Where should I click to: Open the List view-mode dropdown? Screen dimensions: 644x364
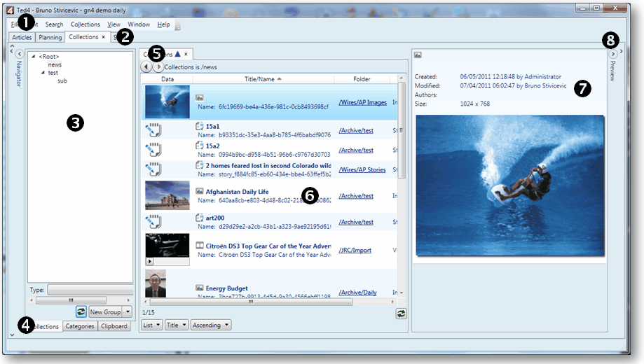[x=151, y=325]
